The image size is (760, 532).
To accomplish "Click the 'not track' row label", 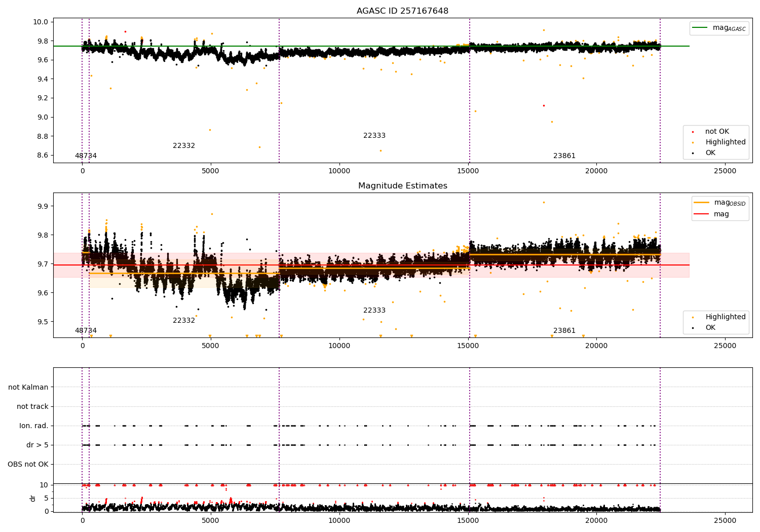I will pyautogui.click(x=32, y=407).
